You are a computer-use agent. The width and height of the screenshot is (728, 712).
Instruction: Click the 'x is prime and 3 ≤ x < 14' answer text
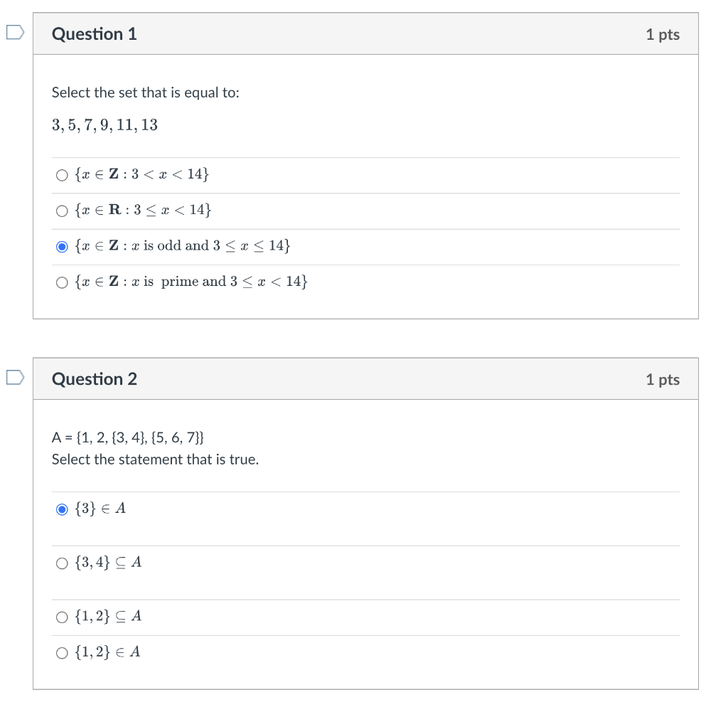[x=191, y=282]
